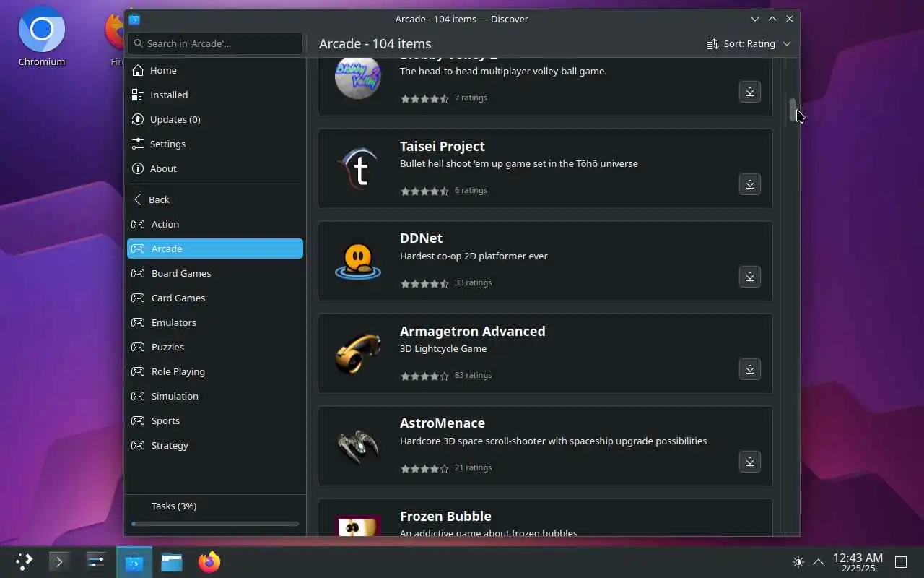Open Updates (0) page
The width and height of the screenshot is (924, 578).
[x=215, y=119]
